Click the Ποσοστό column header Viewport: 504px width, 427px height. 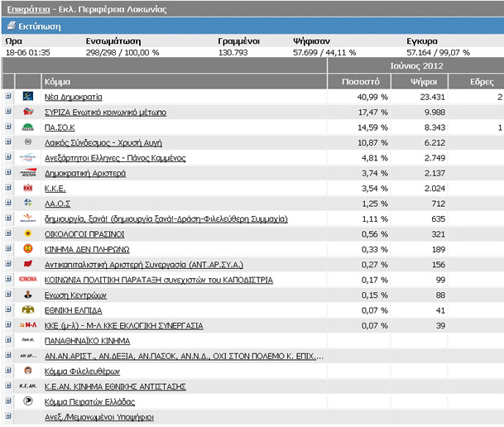[360, 82]
